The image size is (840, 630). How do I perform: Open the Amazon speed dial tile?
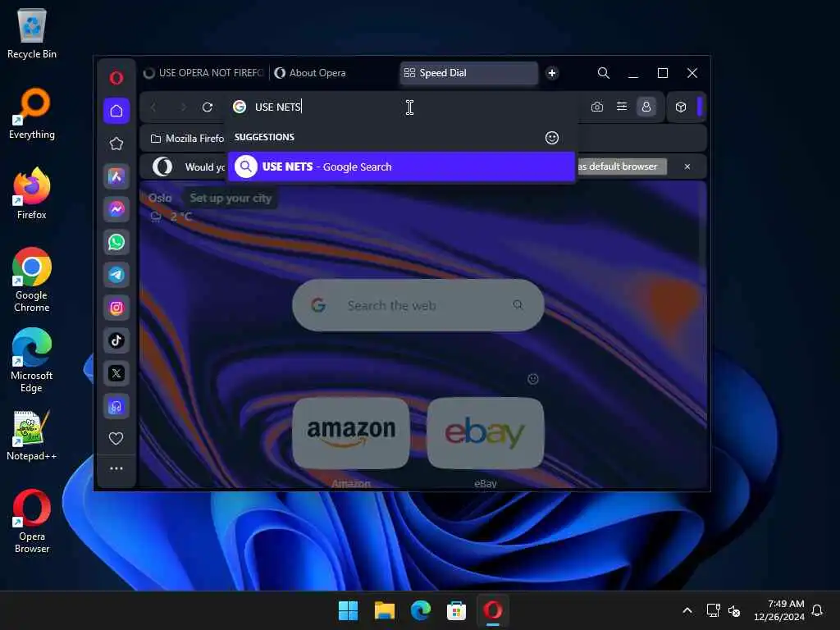tap(351, 433)
